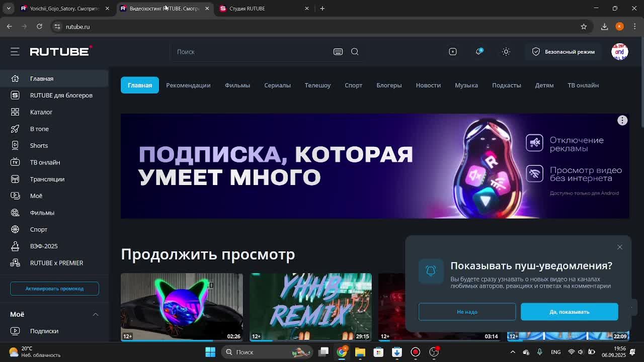Viewport: 644px width, 362px height.
Task: Open the on-screen keyboard icon in search bar
Action: pos(338,52)
